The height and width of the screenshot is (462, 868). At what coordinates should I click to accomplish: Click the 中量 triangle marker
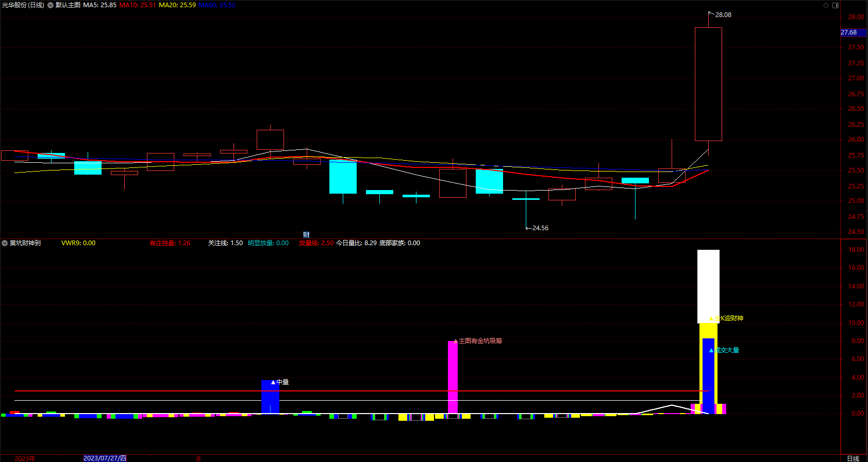[273, 382]
